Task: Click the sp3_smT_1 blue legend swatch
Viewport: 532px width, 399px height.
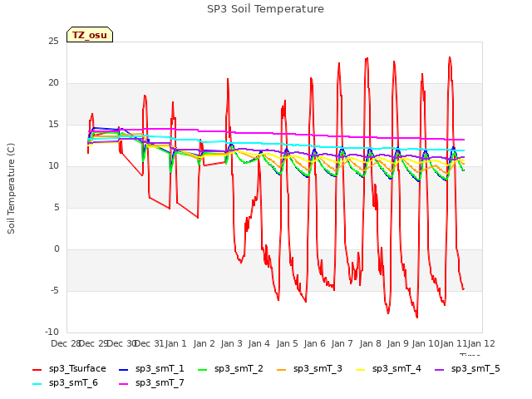Action: click(x=124, y=369)
